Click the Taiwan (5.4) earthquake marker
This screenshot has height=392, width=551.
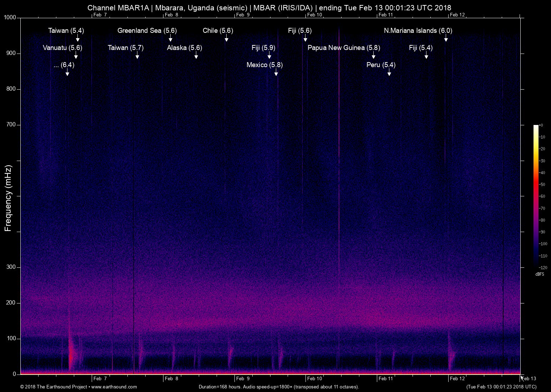tap(66, 31)
